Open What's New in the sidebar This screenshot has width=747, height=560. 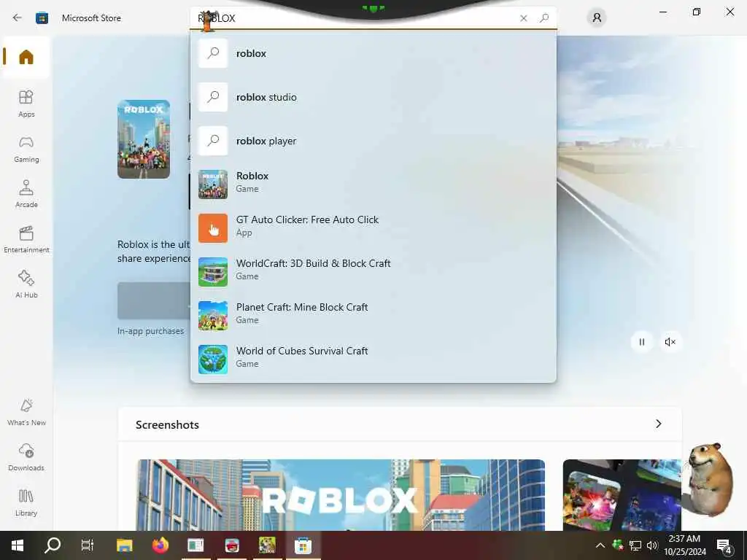click(26, 413)
